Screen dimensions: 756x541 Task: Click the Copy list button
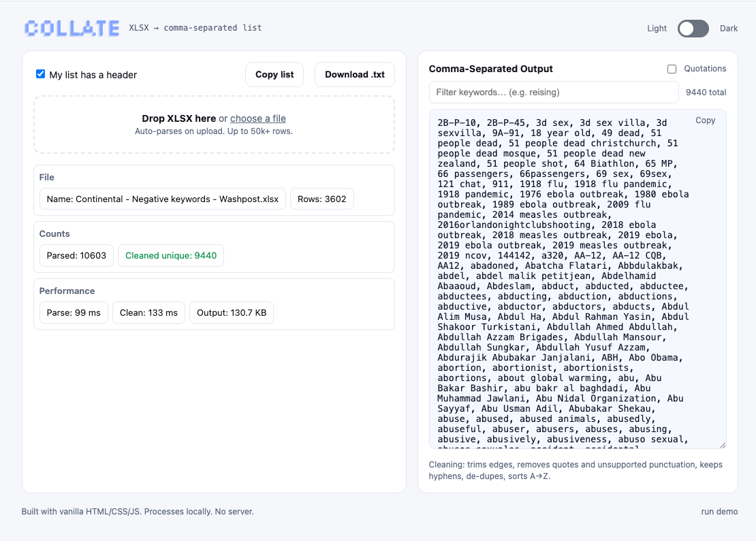pos(274,75)
